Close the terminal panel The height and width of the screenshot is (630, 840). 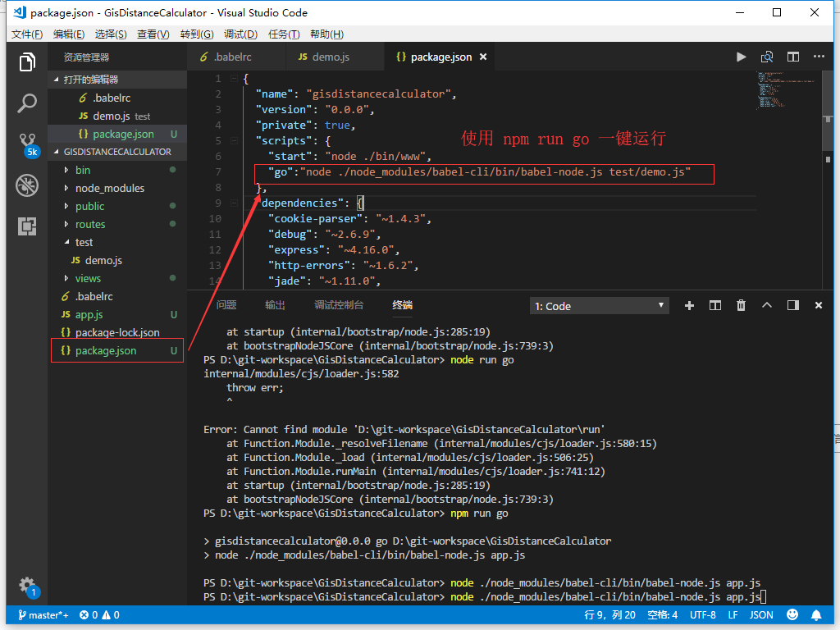pyautogui.click(x=819, y=305)
